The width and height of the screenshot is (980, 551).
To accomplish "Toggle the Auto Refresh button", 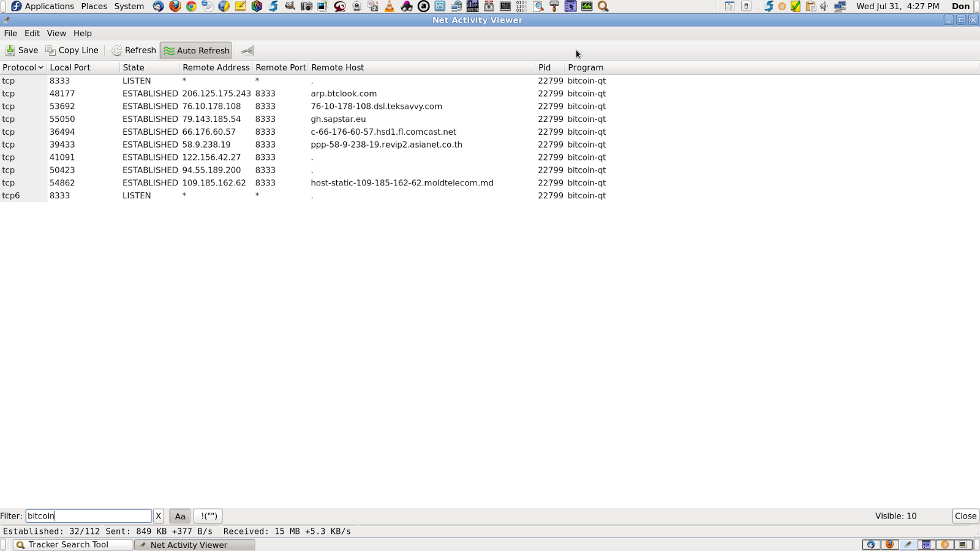I will click(196, 50).
